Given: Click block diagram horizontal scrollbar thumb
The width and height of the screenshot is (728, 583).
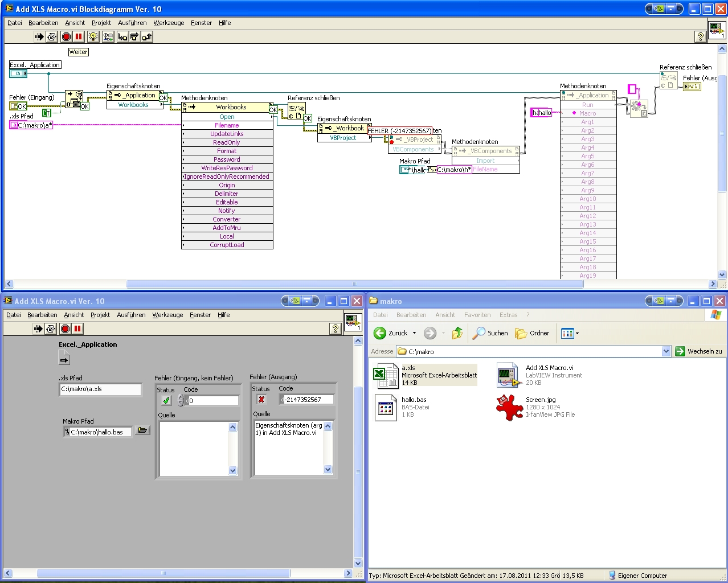Looking at the screenshot, I should coord(354,284).
